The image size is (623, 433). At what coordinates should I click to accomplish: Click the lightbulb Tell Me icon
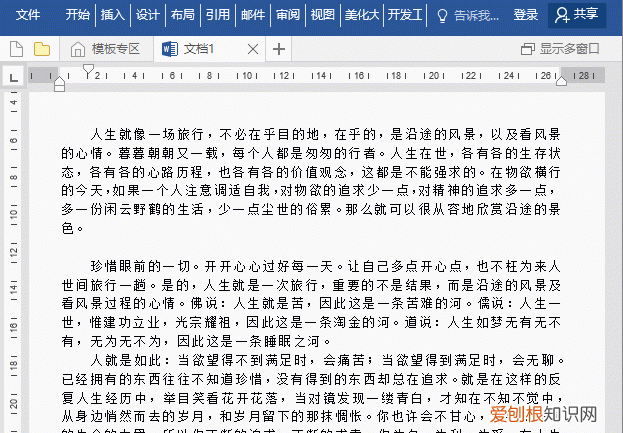442,16
